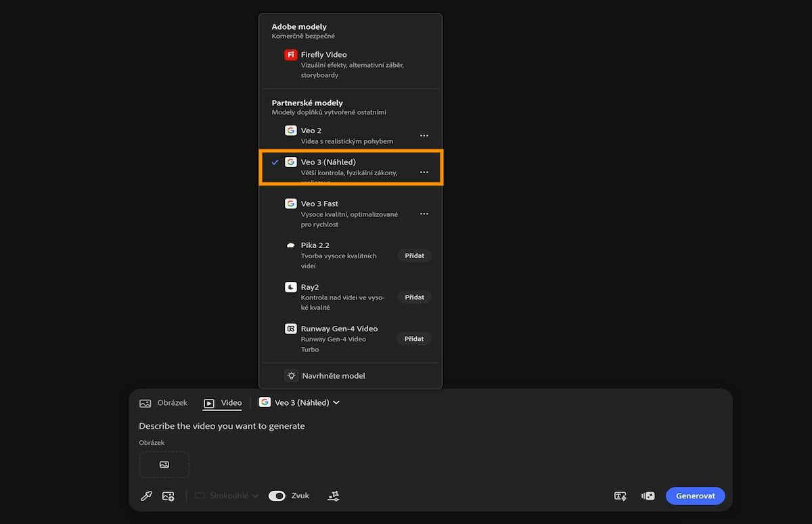Click the Ray2 model name
Image resolution: width=812 pixels, height=524 pixels.
pos(310,287)
